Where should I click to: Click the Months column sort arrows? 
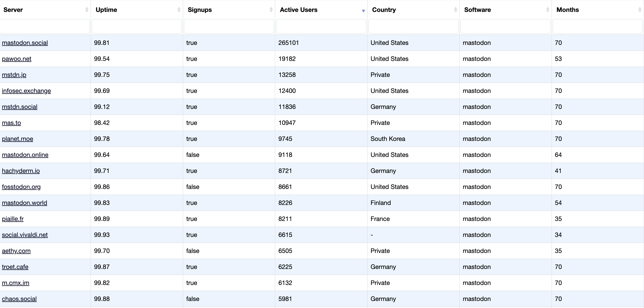(x=640, y=10)
